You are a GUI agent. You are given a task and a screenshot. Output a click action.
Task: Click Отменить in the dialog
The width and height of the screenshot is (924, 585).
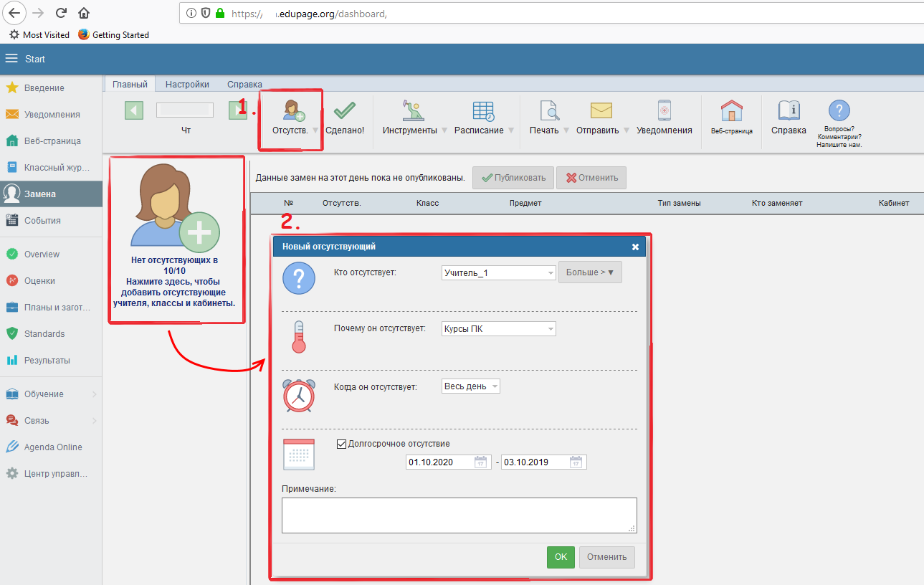click(x=607, y=557)
